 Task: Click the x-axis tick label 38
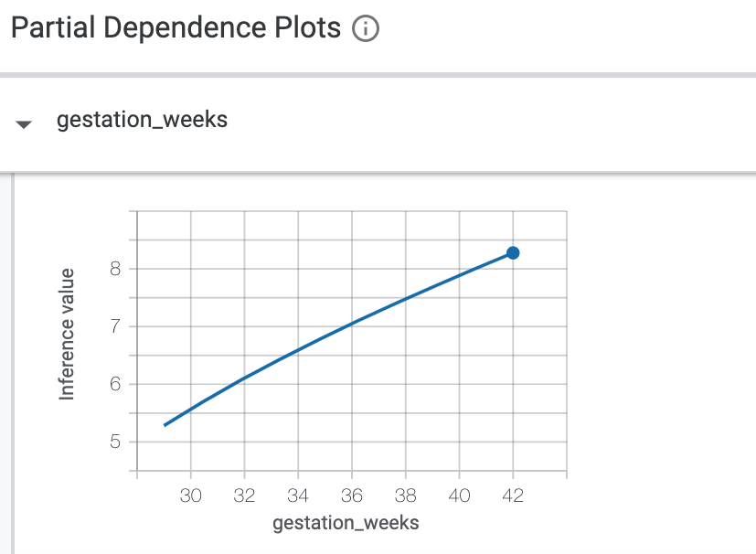(x=406, y=495)
